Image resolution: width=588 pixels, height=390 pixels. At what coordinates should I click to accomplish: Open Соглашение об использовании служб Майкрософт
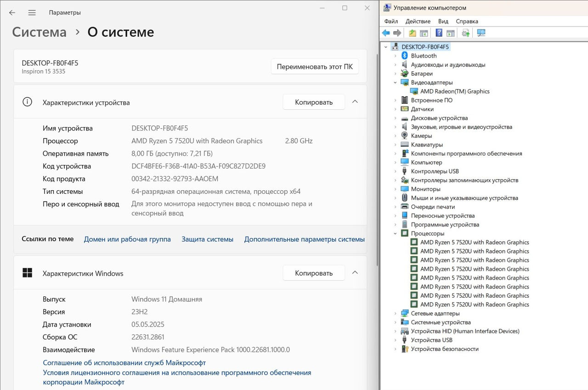(124, 363)
